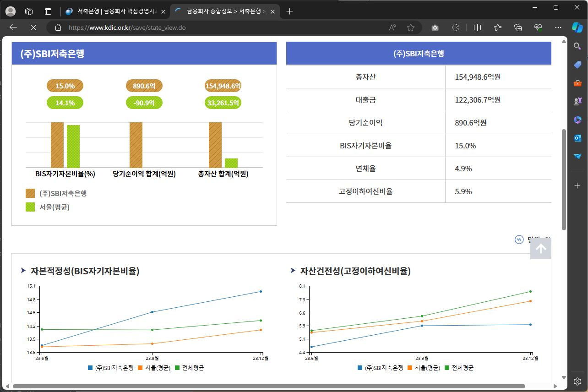Go back with the back arrow
The image size is (588, 392).
pos(13,27)
